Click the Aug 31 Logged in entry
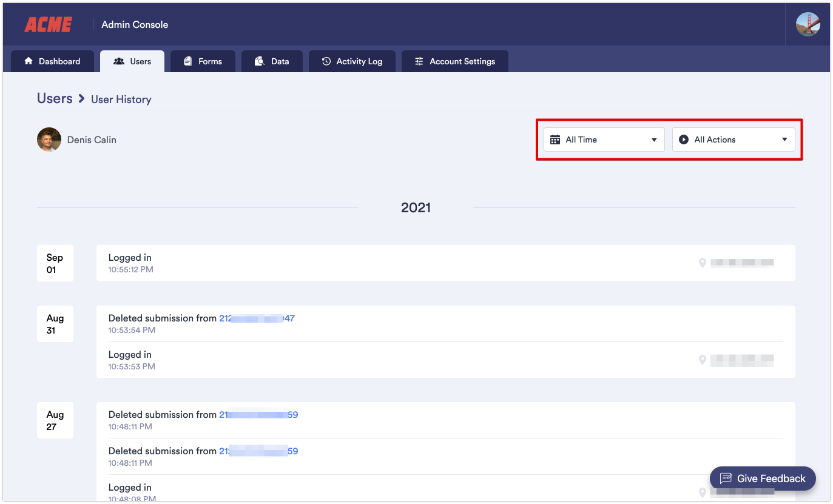833x504 pixels. pos(445,360)
